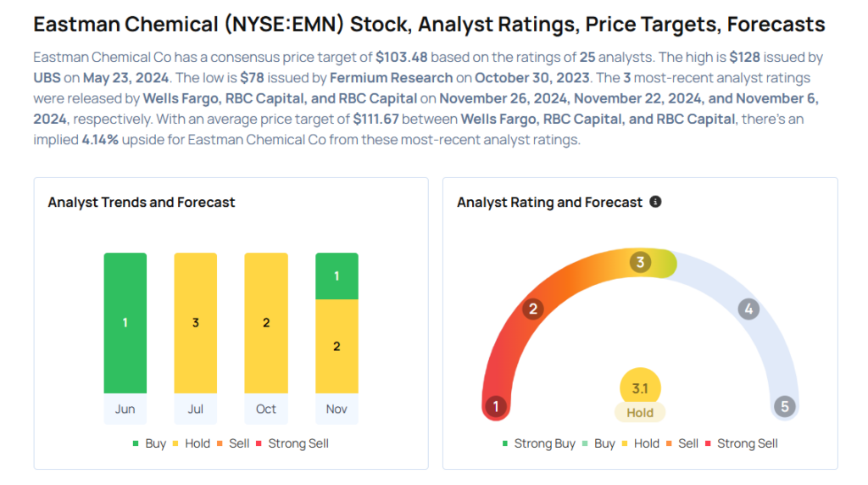The height and width of the screenshot is (485, 868).
Task: Click the info icon beside Analyst Rating and Forecast
Action: (x=655, y=202)
